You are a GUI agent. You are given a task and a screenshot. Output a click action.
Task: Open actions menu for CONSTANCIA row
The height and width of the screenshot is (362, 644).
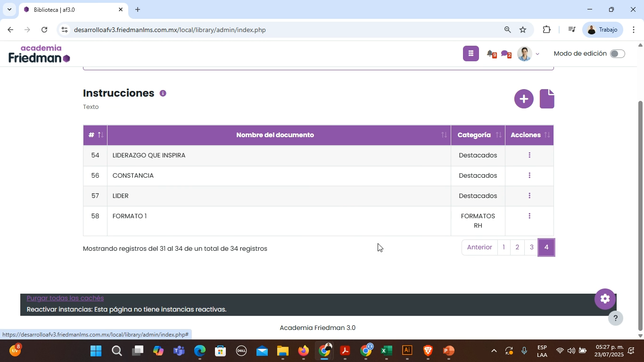[529, 175]
